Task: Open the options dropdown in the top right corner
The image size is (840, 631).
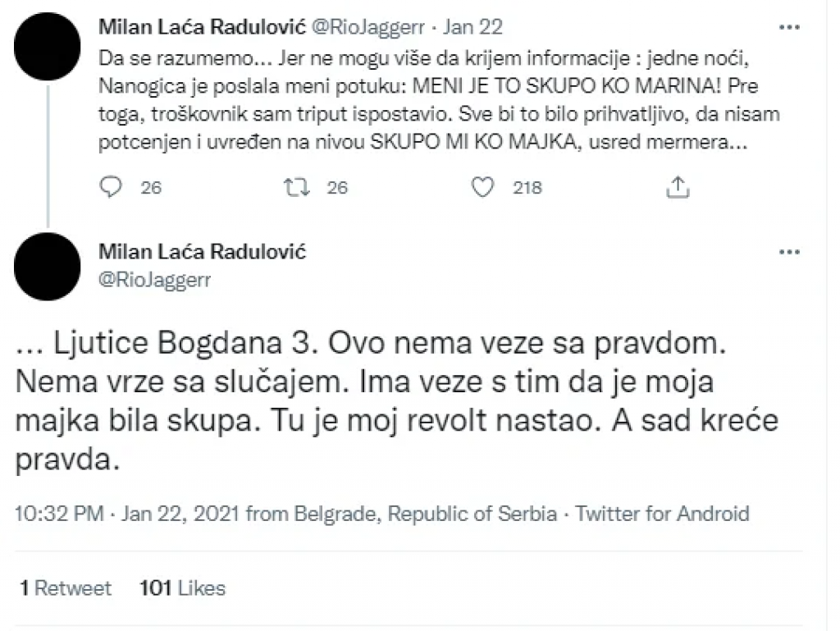Action: [x=790, y=27]
